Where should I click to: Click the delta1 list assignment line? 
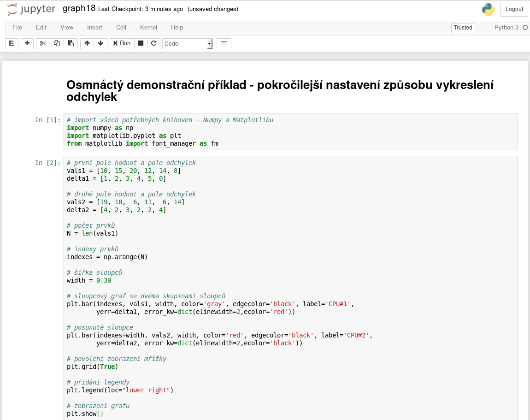[x=117, y=178]
